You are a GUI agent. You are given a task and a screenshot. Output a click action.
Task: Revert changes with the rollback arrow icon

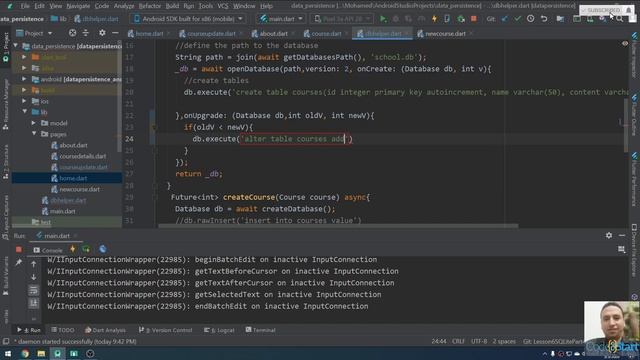[x=544, y=19]
